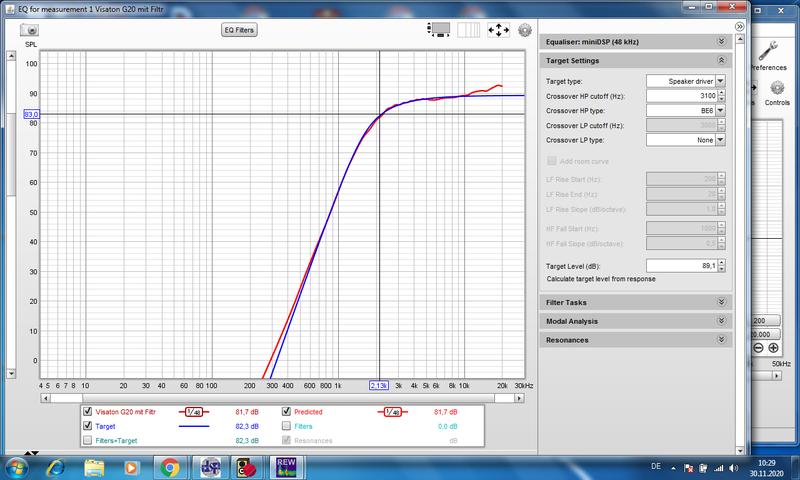This screenshot has width=800, height=480.
Task: Uncheck Visaton G20 mit Filtr trace
Action: [86, 412]
